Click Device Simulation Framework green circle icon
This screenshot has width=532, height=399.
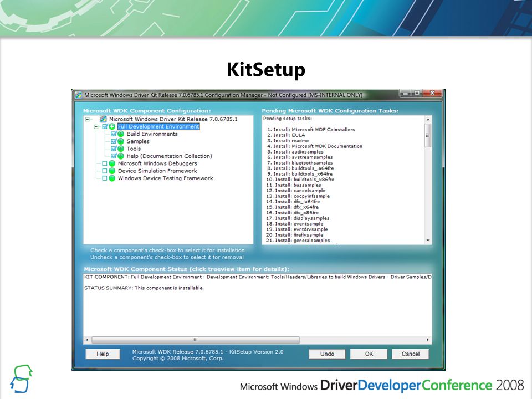[112, 171]
